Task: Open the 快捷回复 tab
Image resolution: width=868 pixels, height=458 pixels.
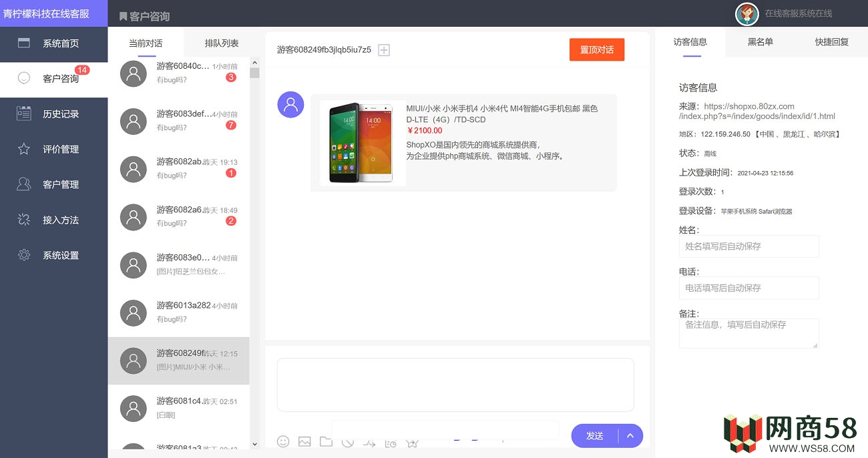Action: point(831,41)
